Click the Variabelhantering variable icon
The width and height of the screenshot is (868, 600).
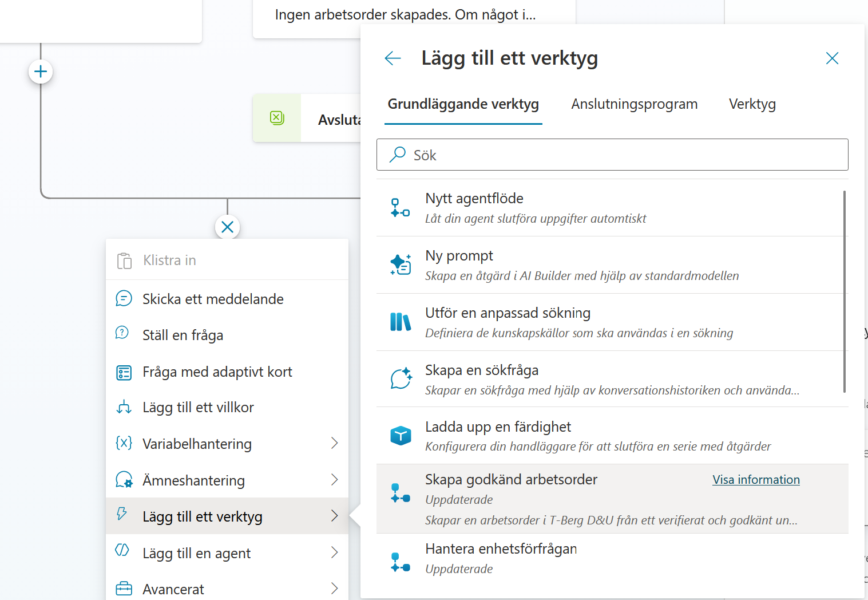[x=124, y=443]
